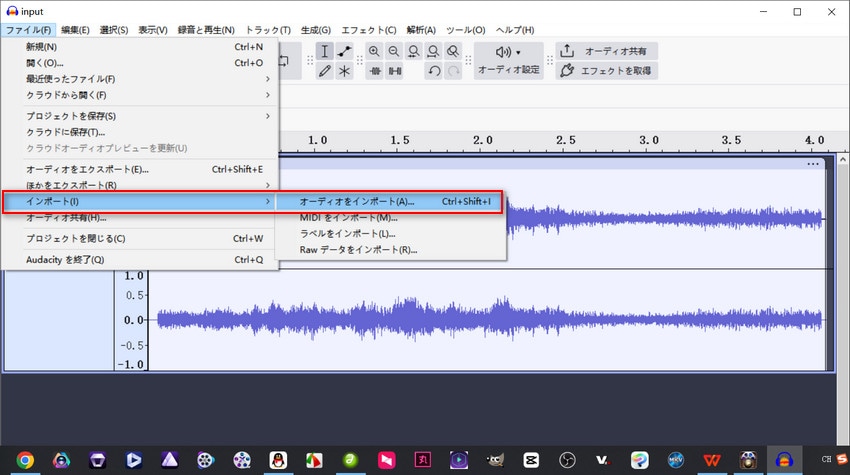This screenshot has height=475, width=850.
Task: Open ツール(O) menu
Action: click(x=465, y=30)
